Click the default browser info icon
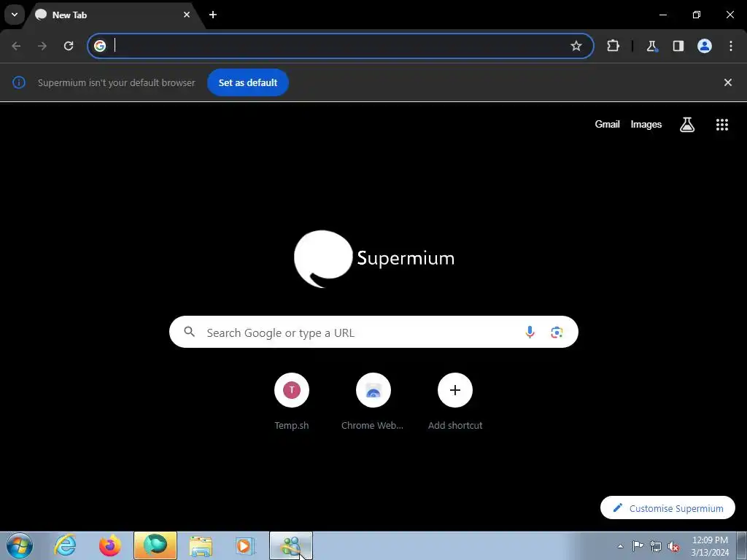The image size is (747, 560). click(x=18, y=82)
